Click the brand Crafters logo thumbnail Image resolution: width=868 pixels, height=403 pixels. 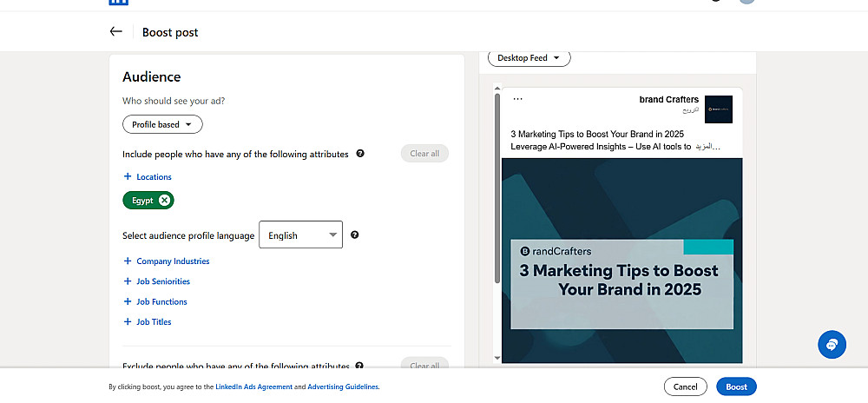coord(718,109)
